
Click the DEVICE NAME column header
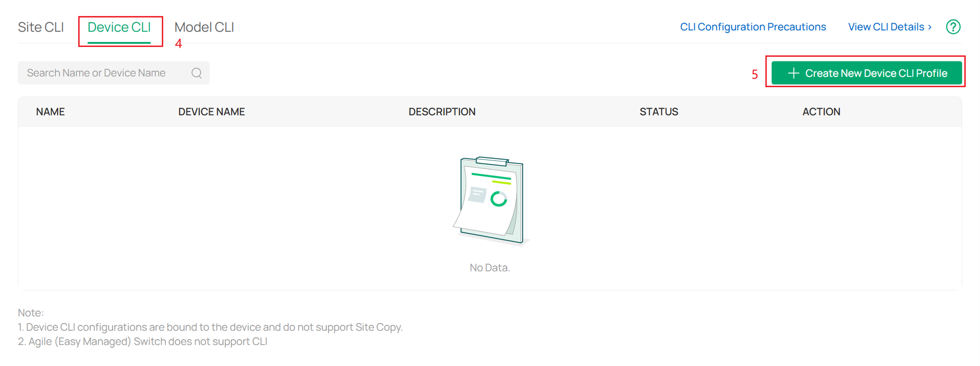coord(211,112)
